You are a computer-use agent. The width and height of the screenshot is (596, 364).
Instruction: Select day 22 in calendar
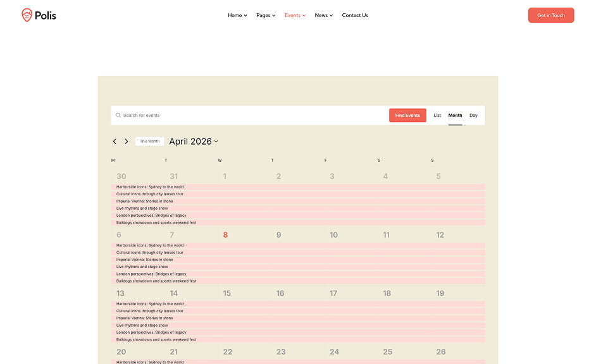(x=228, y=351)
